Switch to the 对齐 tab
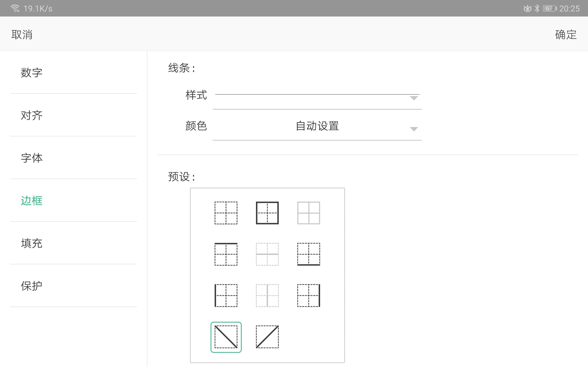588x367 pixels. (31, 115)
